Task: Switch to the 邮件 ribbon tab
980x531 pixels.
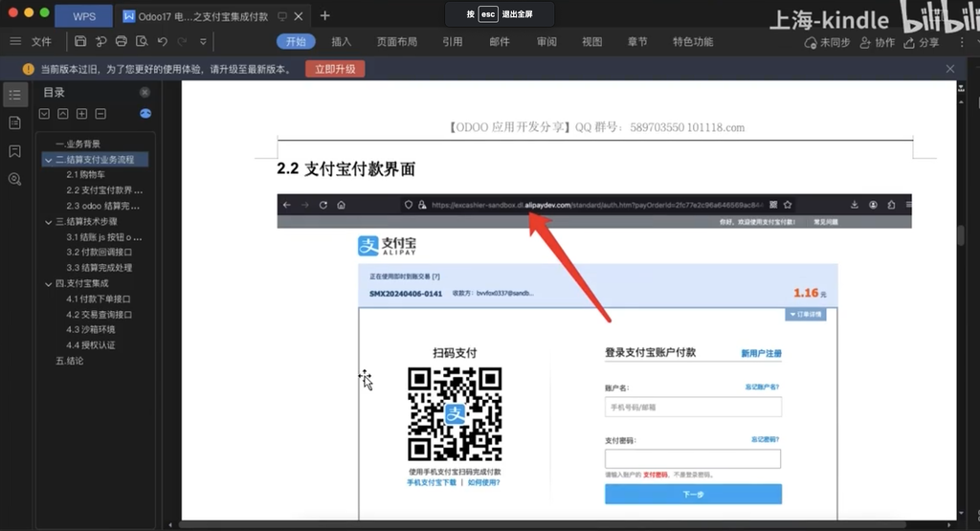Action: click(x=500, y=42)
